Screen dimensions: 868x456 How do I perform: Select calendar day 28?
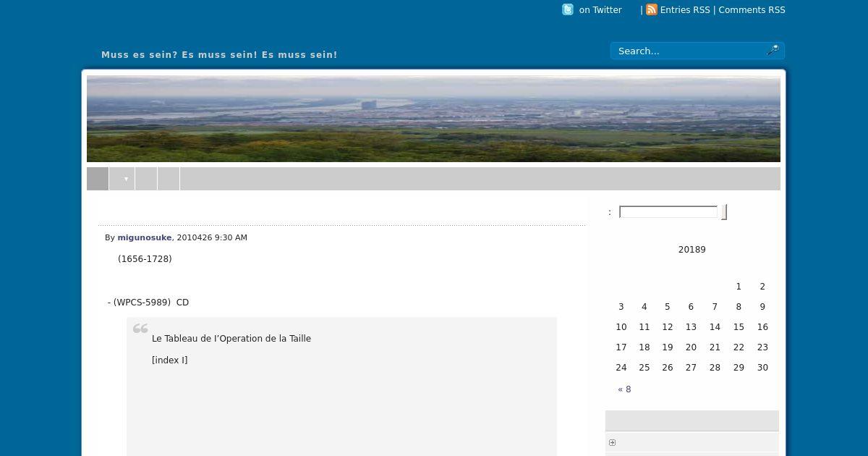(x=715, y=368)
